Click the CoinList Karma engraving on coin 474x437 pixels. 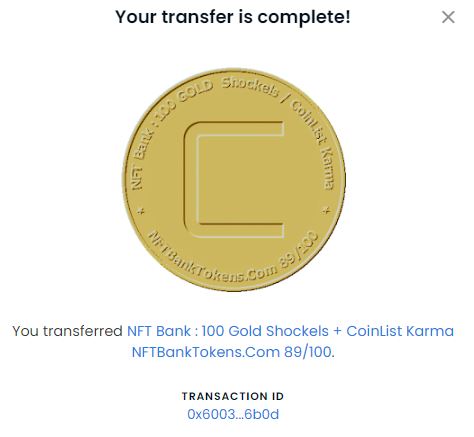[315, 144]
